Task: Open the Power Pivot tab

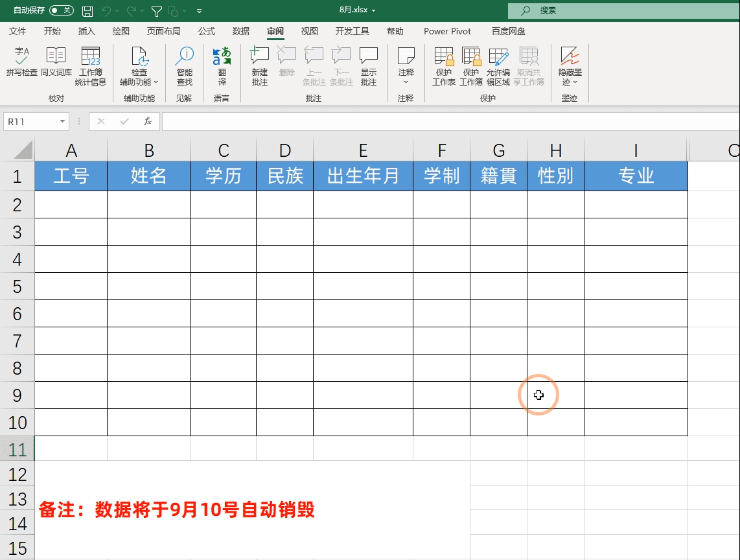Action: point(447,31)
